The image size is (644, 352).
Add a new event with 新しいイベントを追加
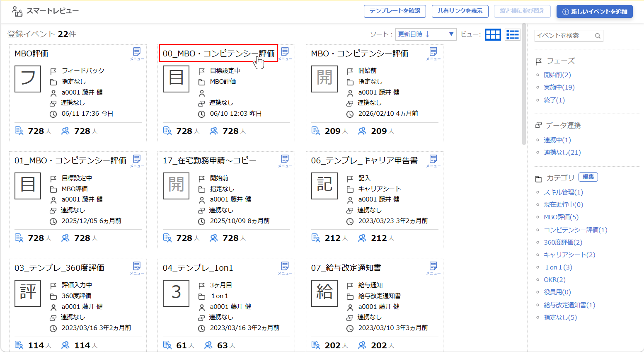pyautogui.click(x=595, y=12)
